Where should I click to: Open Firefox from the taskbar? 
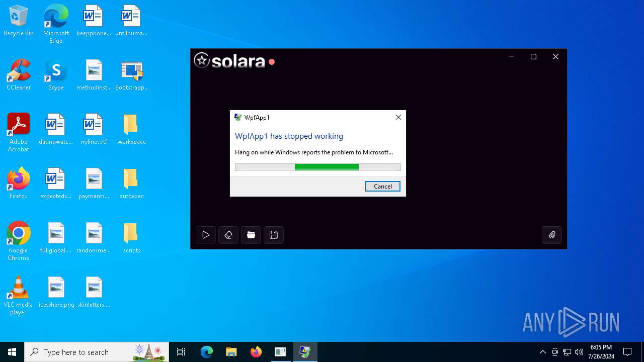(x=256, y=352)
